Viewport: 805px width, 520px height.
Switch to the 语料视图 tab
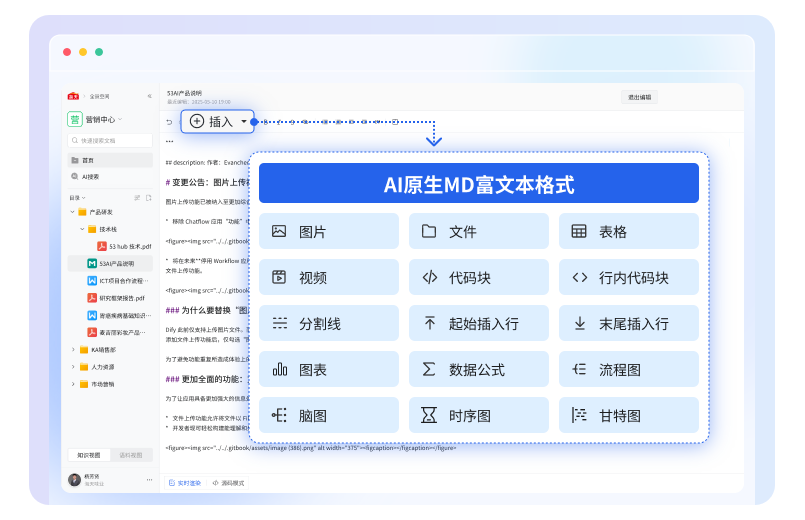(x=131, y=455)
